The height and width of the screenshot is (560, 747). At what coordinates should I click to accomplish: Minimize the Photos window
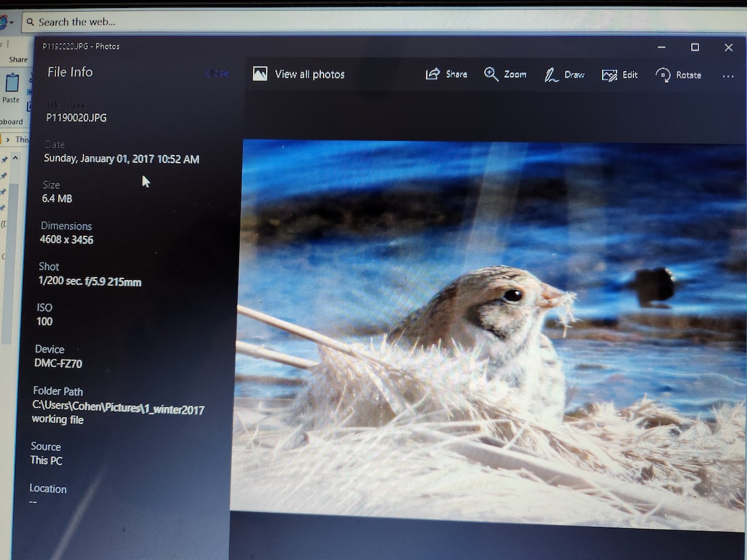(661, 47)
